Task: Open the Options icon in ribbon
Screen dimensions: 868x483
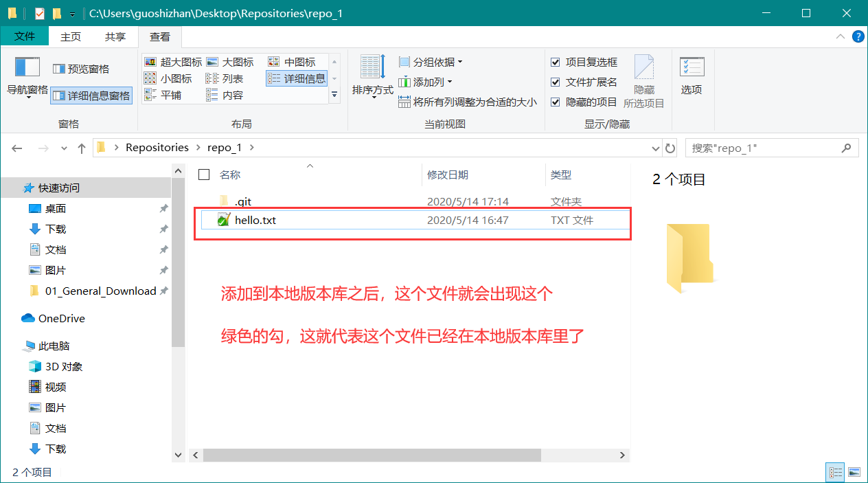Action: tap(692, 69)
